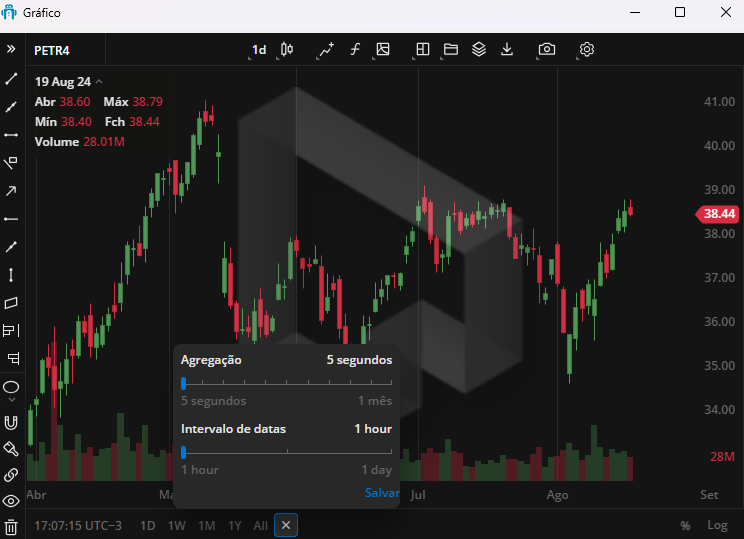This screenshot has width=744, height=539.
Task: Toggle logarithmic scale with Log button
Action: pyautogui.click(x=717, y=525)
